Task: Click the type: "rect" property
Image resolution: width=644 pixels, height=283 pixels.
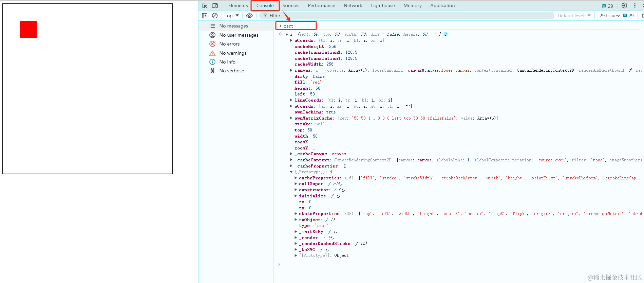Action: click(x=314, y=226)
